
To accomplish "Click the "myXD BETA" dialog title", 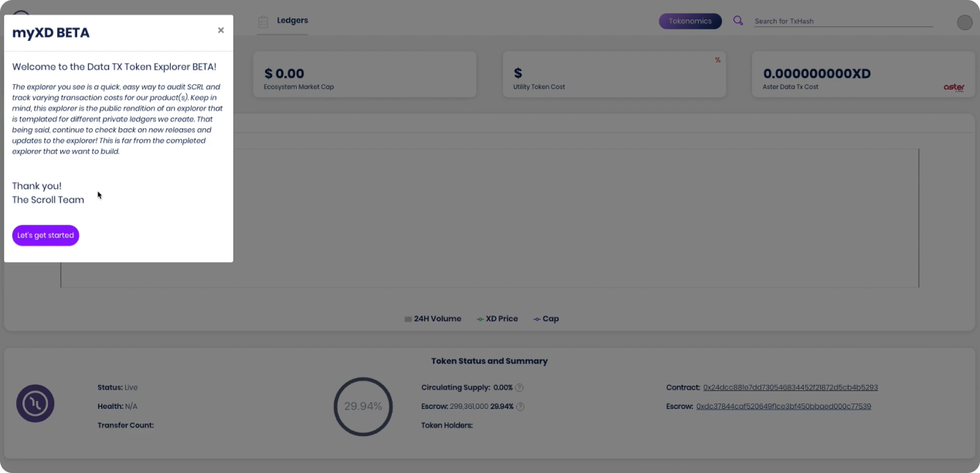I will [51, 32].
